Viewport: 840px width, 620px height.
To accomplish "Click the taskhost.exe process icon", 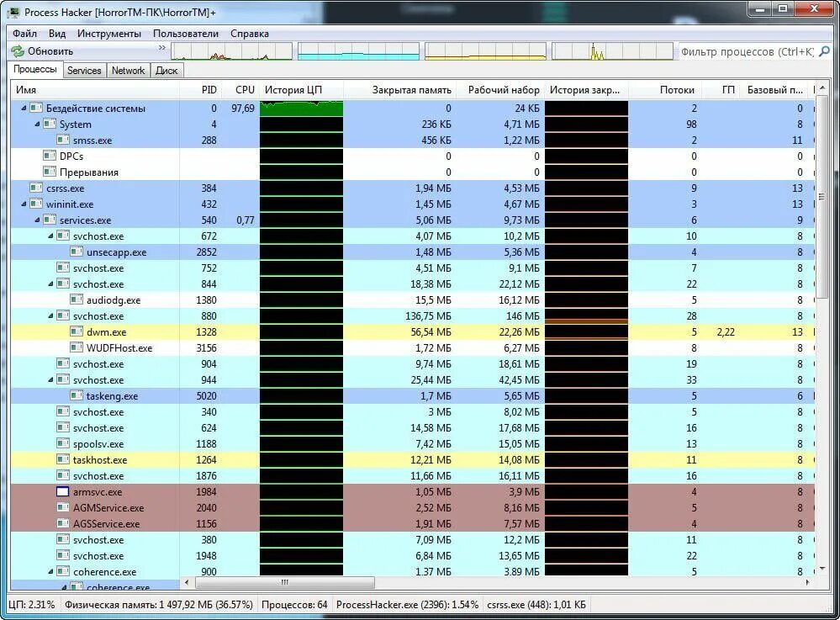I will pyautogui.click(x=63, y=460).
